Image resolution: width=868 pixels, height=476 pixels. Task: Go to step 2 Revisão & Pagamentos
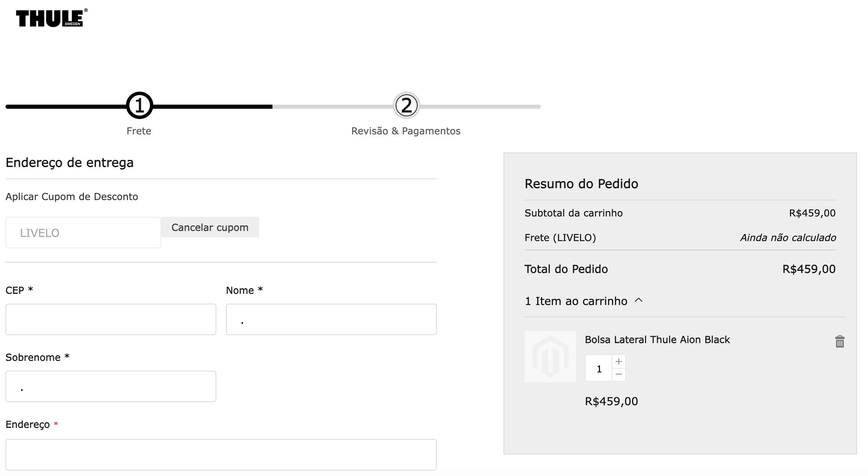[x=406, y=105]
